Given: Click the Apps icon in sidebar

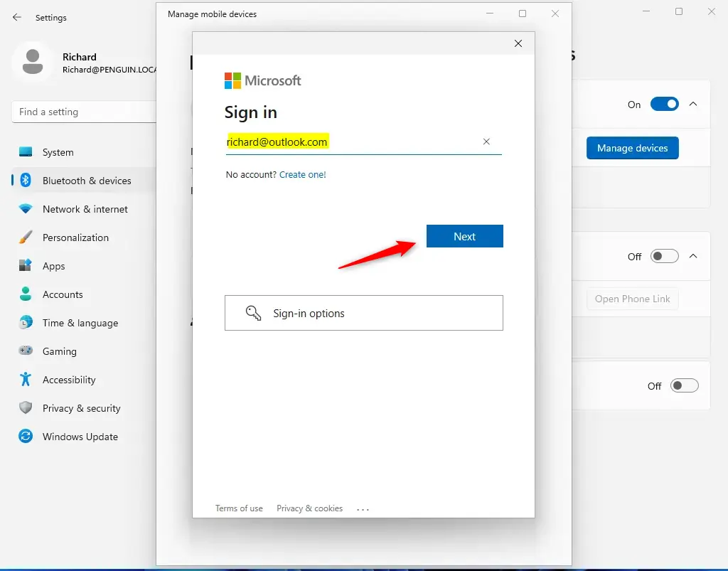Looking at the screenshot, I should (x=26, y=265).
